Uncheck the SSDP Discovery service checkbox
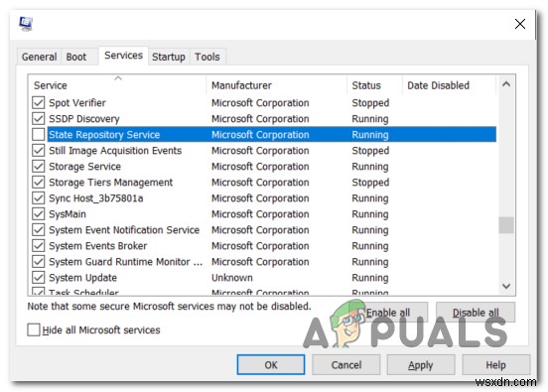 point(38,119)
